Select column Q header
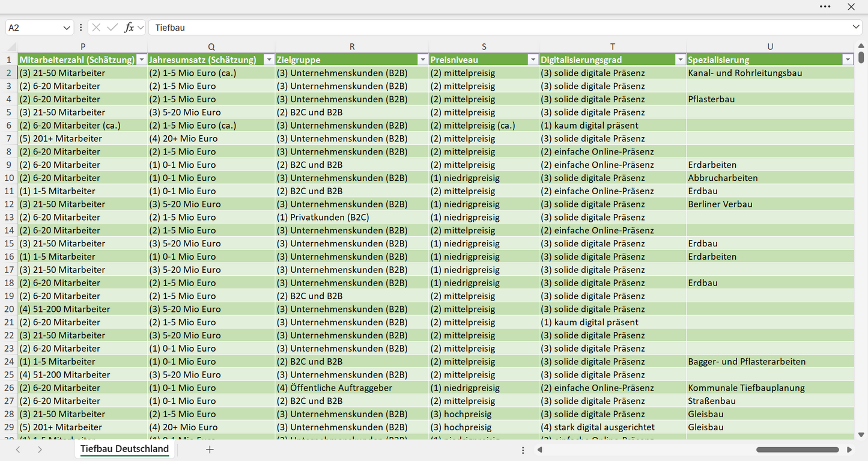 tap(211, 46)
